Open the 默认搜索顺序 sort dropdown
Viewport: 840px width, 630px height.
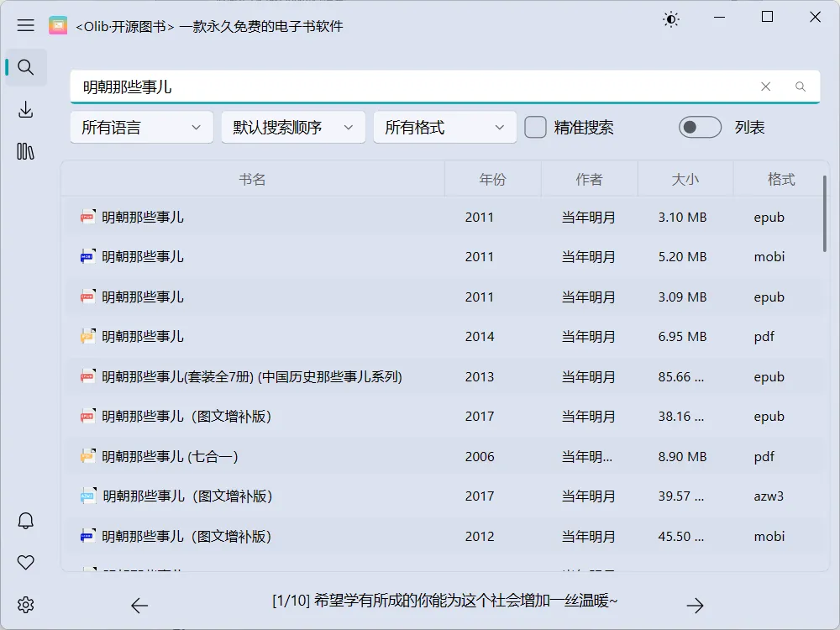(293, 127)
